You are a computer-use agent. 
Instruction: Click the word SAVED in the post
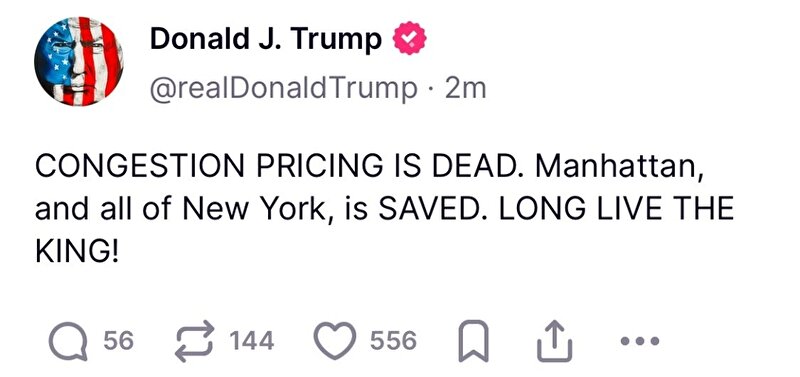(432, 209)
